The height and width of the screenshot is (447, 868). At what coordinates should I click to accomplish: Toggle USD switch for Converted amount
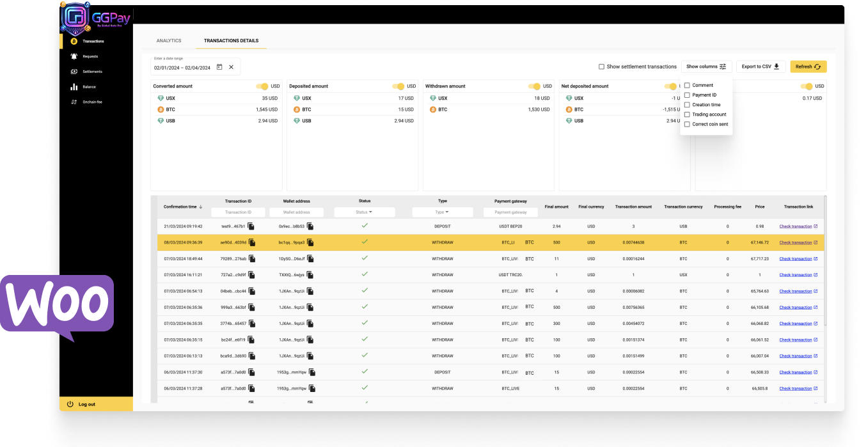pos(262,86)
